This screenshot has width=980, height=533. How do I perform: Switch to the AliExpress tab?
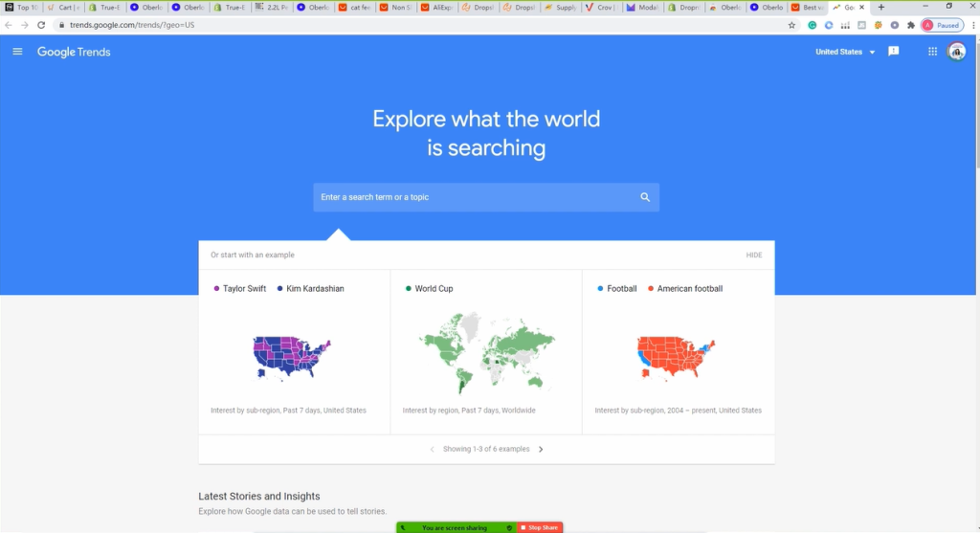pos(436,7)
